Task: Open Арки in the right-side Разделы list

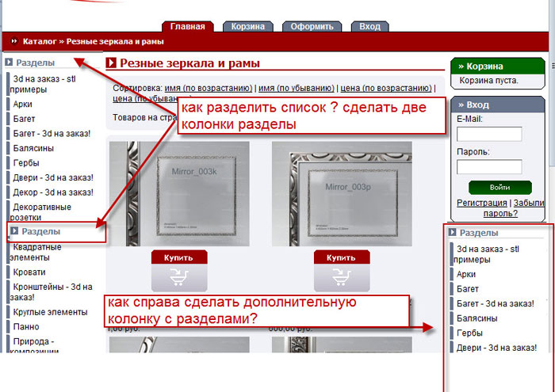Action: pos(466,274)
